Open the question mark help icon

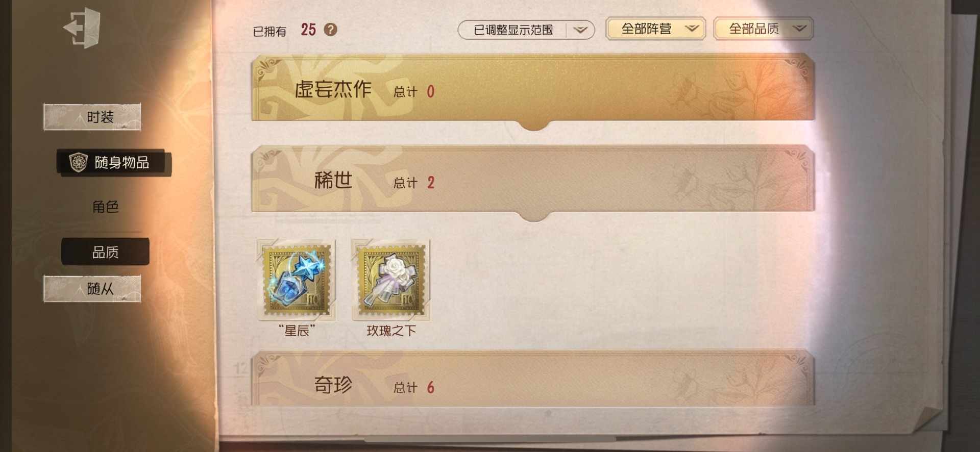(x=331, y=30)
